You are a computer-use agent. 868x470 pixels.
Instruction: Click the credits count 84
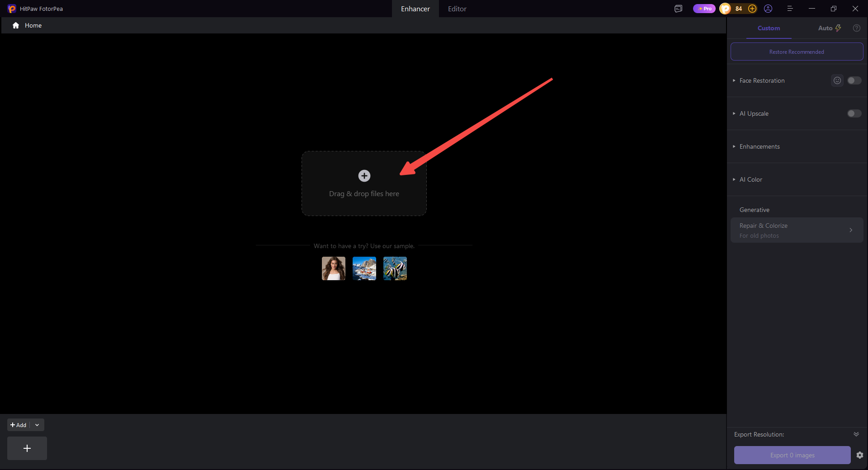click(739, 9)
